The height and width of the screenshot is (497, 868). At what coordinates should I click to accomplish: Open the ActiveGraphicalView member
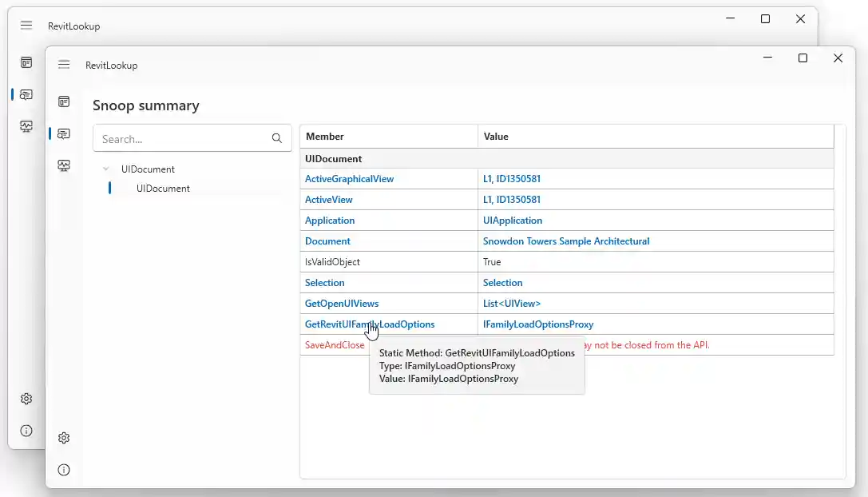[x=349, y=179]
